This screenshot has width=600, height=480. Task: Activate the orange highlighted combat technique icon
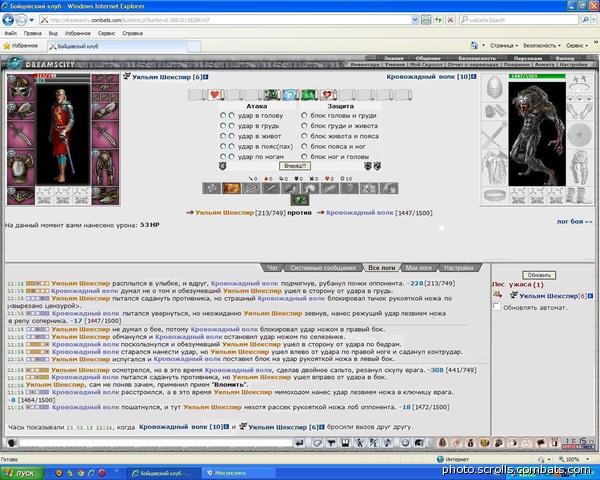tap(232, 188)
